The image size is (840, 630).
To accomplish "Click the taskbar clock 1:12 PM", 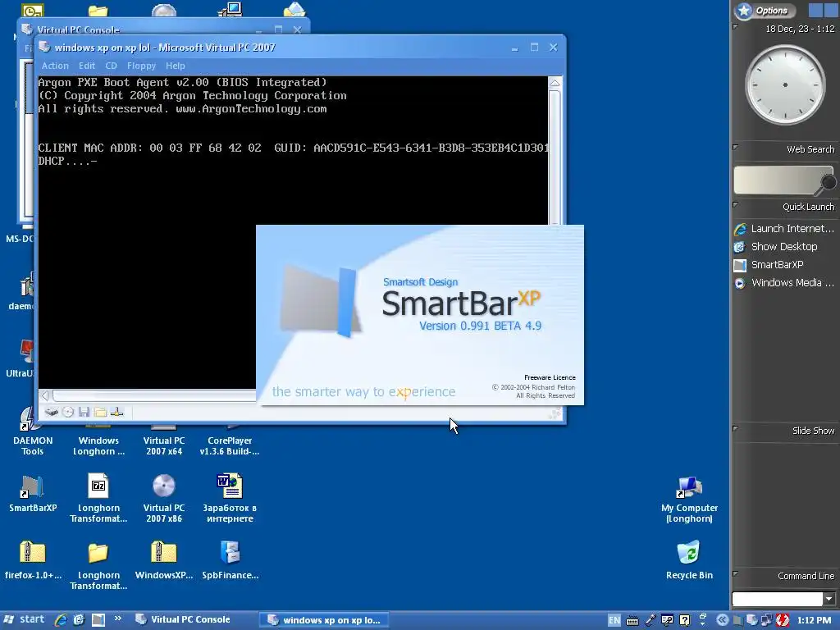I will coord(815,620).
